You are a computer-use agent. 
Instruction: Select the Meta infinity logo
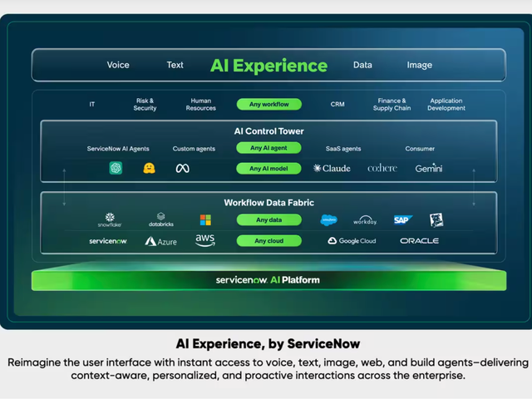tap(183, 168)
